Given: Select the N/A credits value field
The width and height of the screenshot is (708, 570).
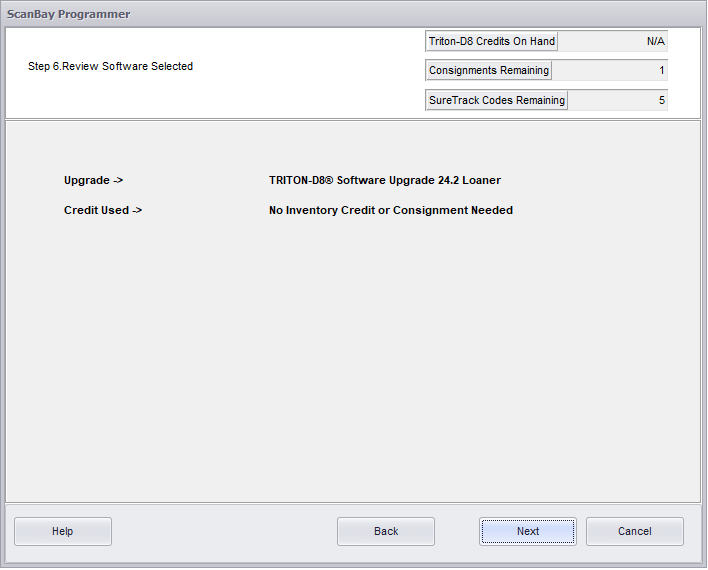Looking at the screenshot, I should 612,41.
